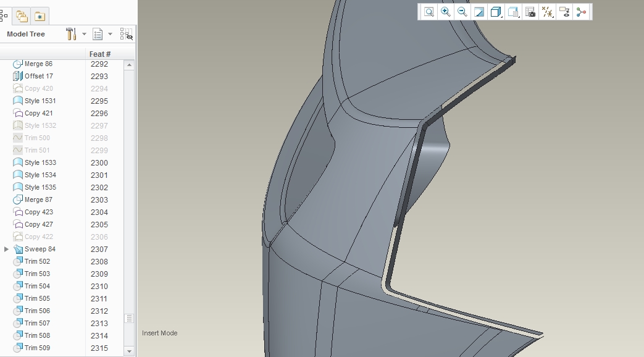Open the dropdown arrow beside the list icon
The height and width of the screenshot is (357, 644).
click(x=110, y=34)
